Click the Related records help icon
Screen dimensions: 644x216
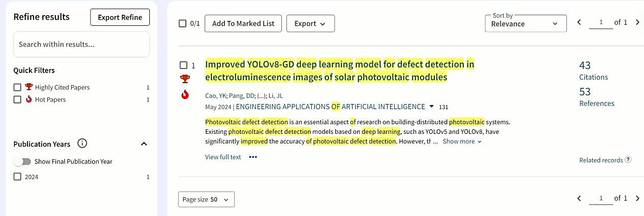point(628,160)
